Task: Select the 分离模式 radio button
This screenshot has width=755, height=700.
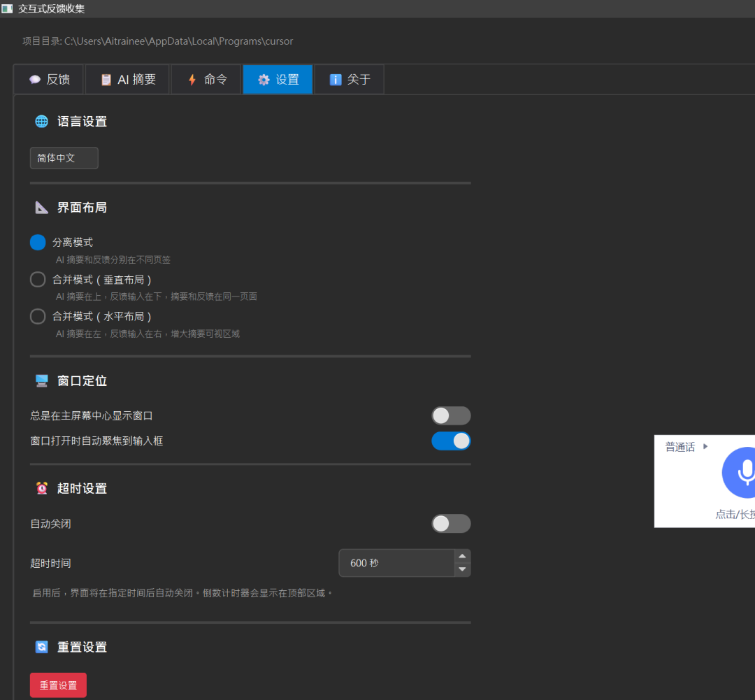Action: 38,243
